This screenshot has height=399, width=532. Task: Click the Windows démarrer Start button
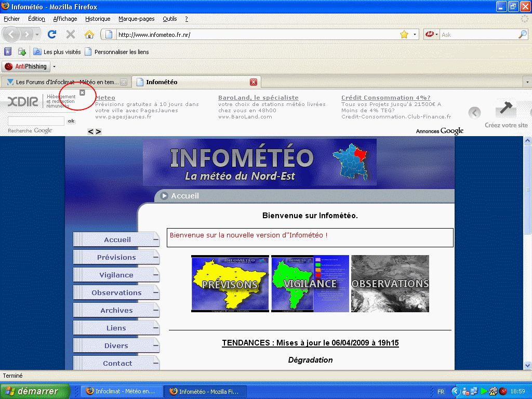coord(35,391)
